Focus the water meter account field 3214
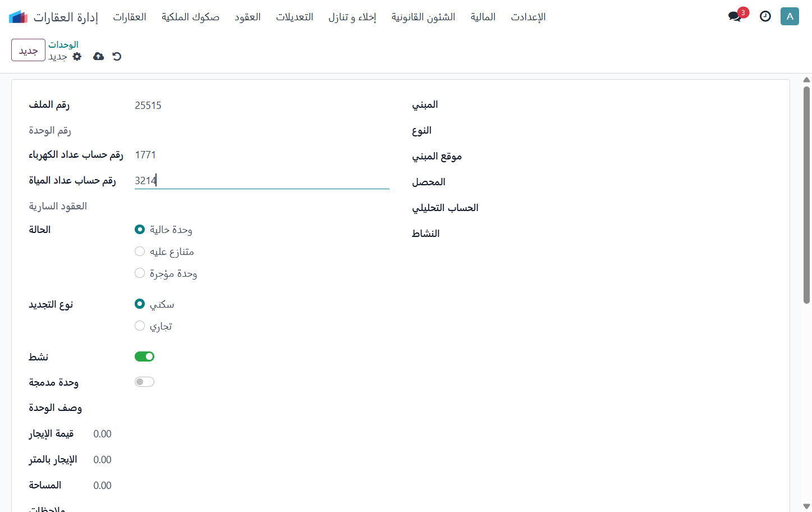The height and width of the screenshot is (512, 812). pyautogui.click(x=262, y=180)
